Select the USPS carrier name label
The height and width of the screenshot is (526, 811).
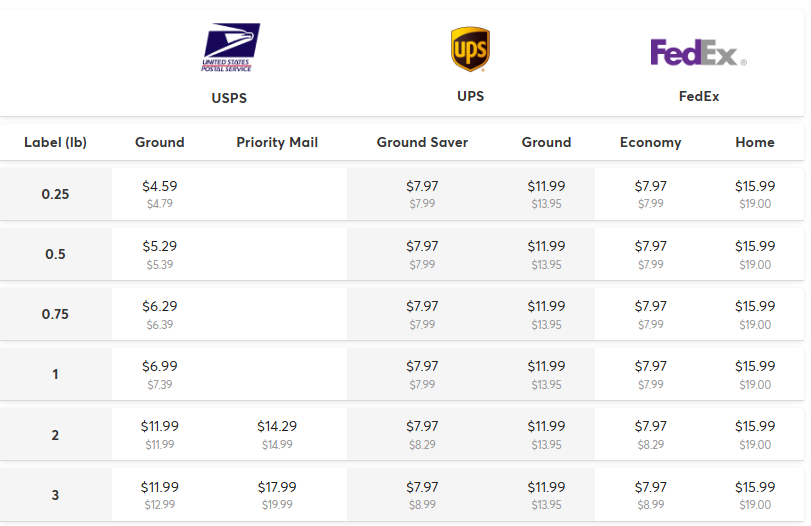[x=229, y=98]
